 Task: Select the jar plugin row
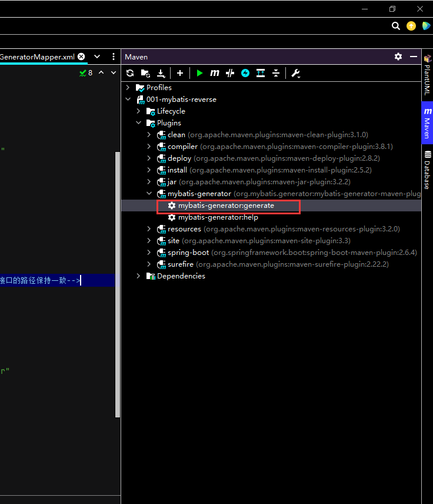(271, 181)
